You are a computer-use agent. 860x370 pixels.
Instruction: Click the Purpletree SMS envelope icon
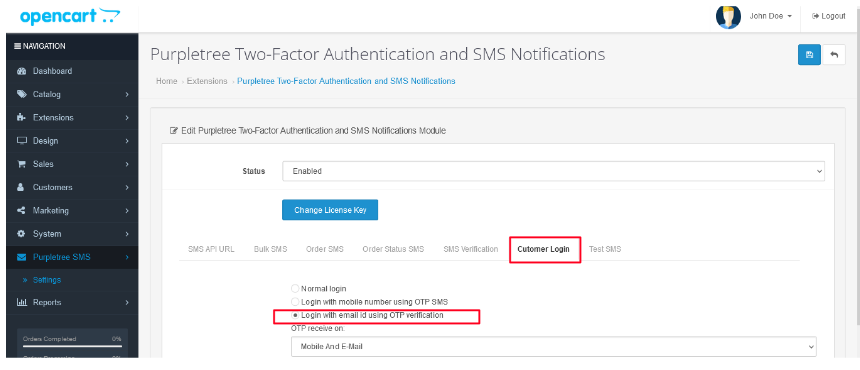coord(22,257)
